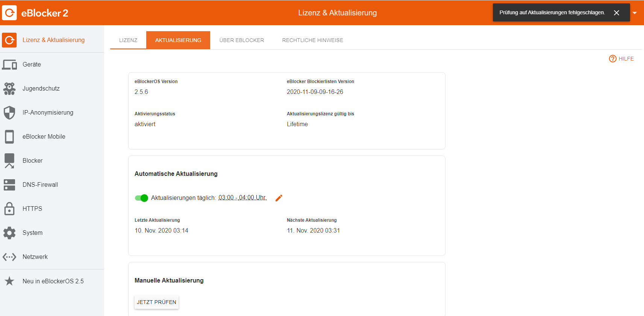
Task: Open System settings in sidebar
Action: click(x=52, y=233)
